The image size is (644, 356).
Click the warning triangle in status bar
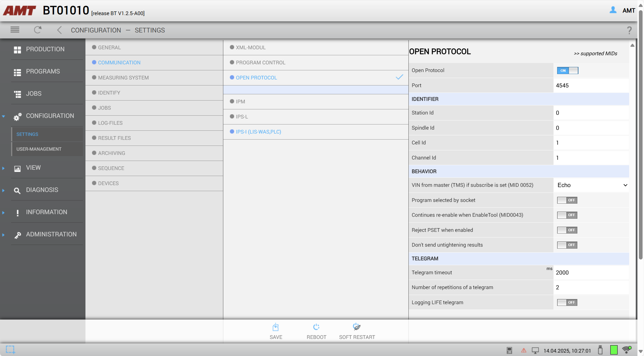point(524,350)
